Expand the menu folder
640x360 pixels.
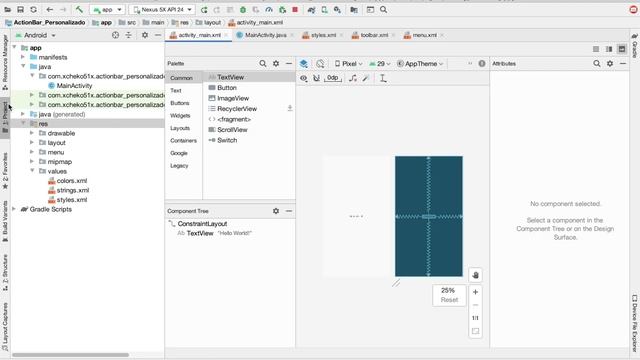tap(32, 152)
